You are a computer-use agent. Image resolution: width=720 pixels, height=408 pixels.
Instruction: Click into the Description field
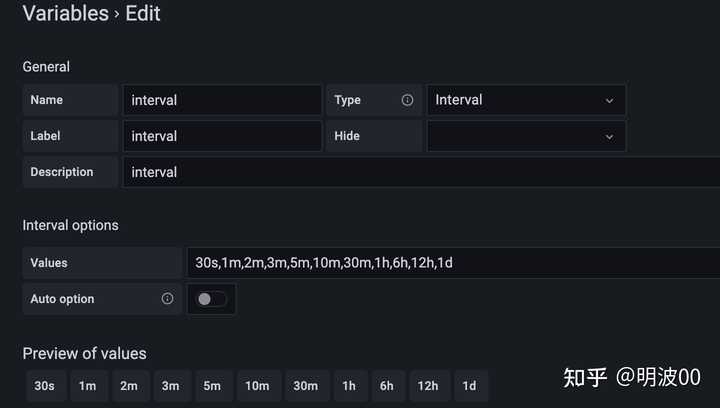420,172
